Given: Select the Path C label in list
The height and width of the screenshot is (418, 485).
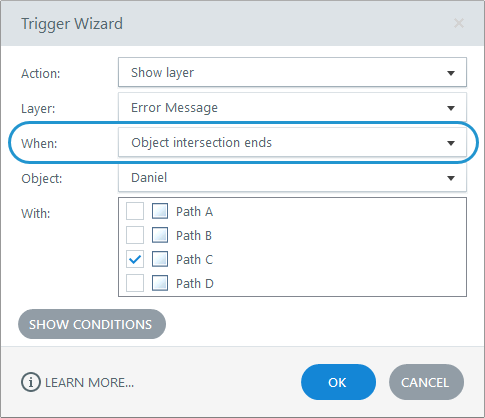Looking at the screenshot, I should pyautogui.click(x=195, y=259).
